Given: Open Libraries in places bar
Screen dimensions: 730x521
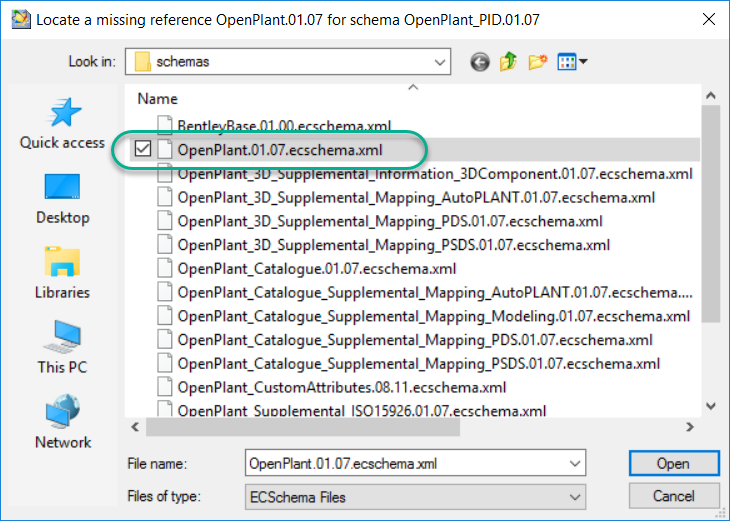Looking at the screenshot, I should coord(62,274).
